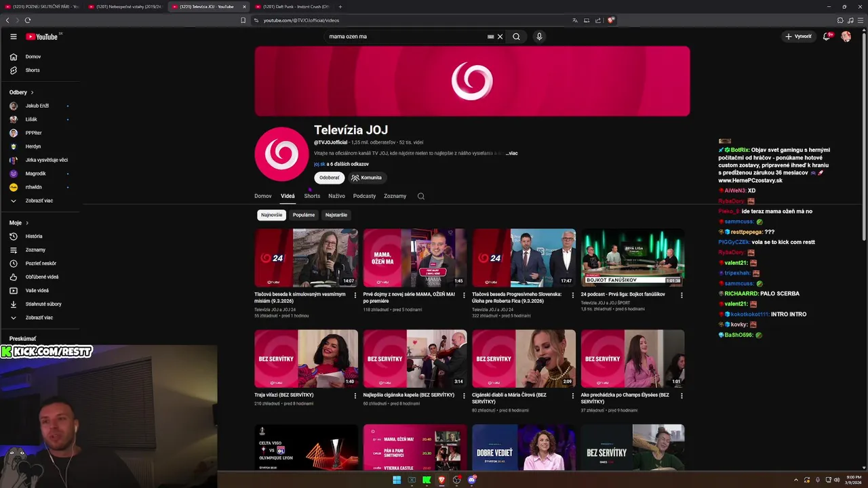Click the Odoberať subscribe button
868x488 pixels.
pos(330,178)
